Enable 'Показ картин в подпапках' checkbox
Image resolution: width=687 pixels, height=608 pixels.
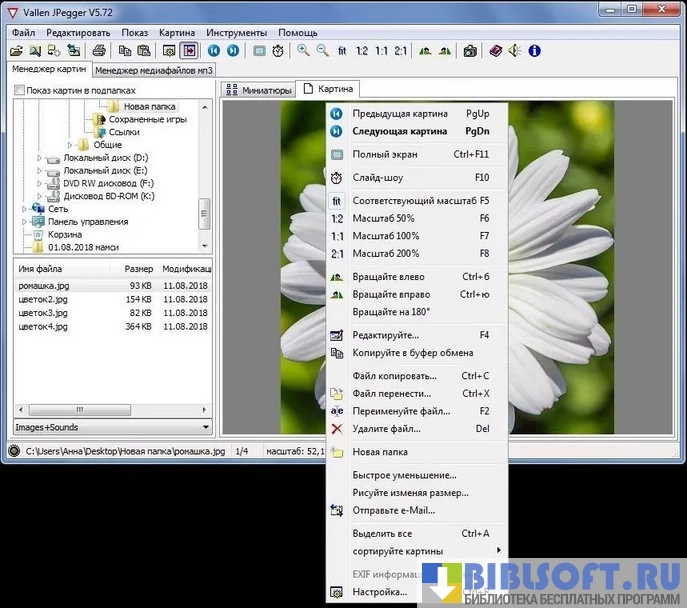click(x=19, y=91)
